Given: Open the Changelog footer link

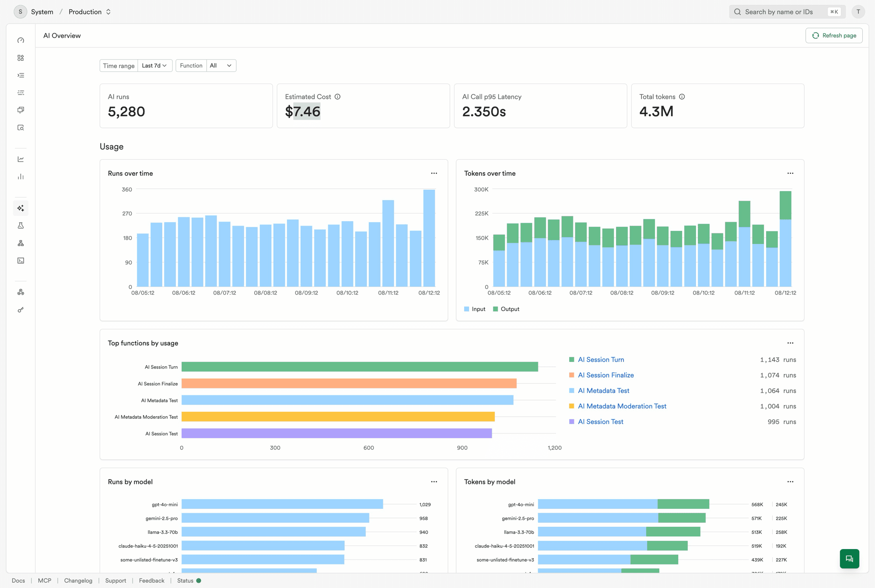Looking at the screenshot, I should click(x=78, y=581).
